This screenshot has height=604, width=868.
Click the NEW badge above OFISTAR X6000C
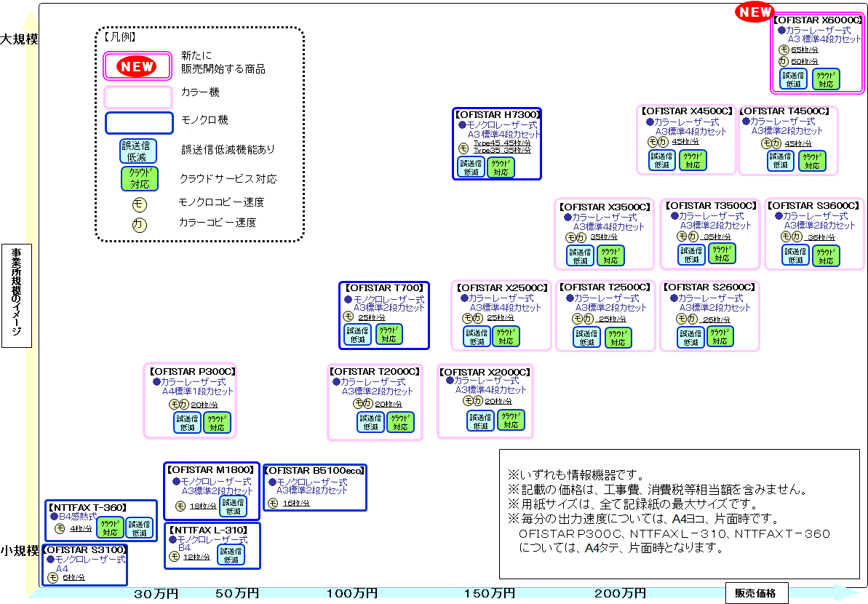click(x=755, y=12)
